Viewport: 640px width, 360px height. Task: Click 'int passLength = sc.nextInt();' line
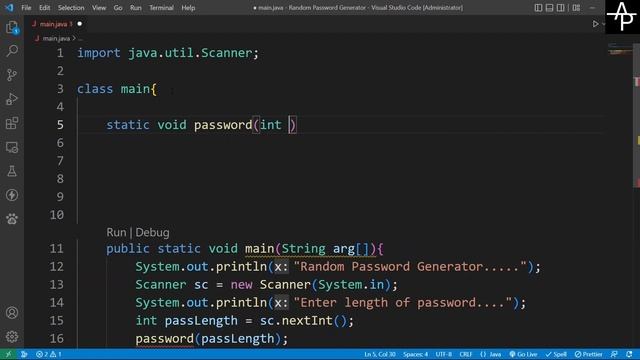(x=244, y=321)
